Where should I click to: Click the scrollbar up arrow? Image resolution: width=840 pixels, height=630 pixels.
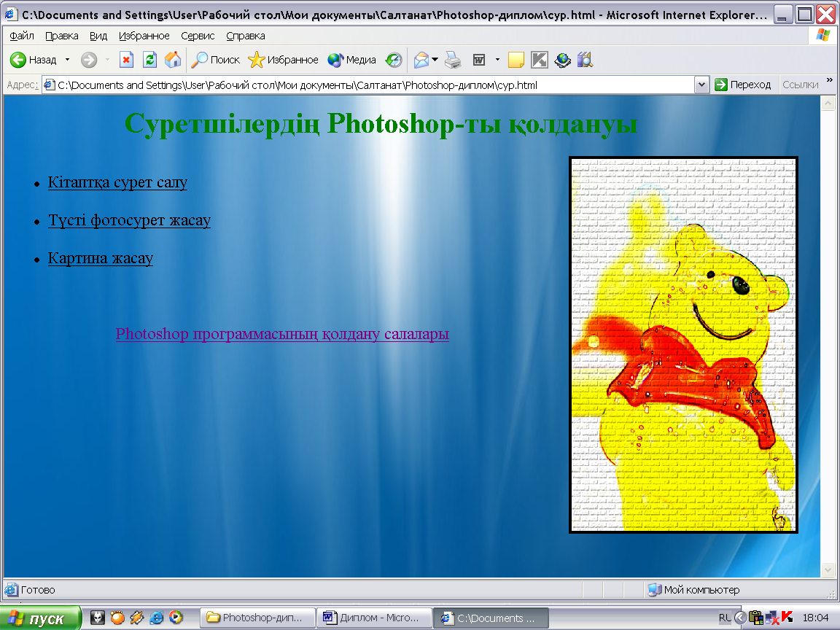pyautogui.click(x=828, y=104)
